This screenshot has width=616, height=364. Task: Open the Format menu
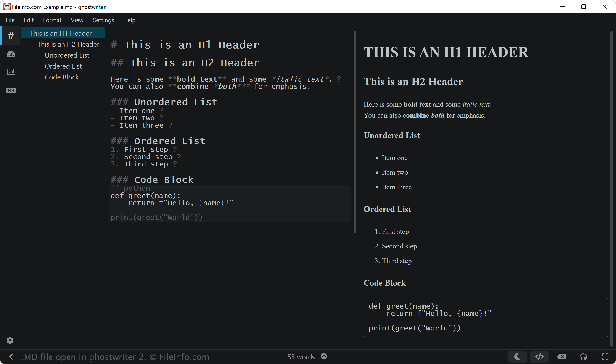click(52, 20)
